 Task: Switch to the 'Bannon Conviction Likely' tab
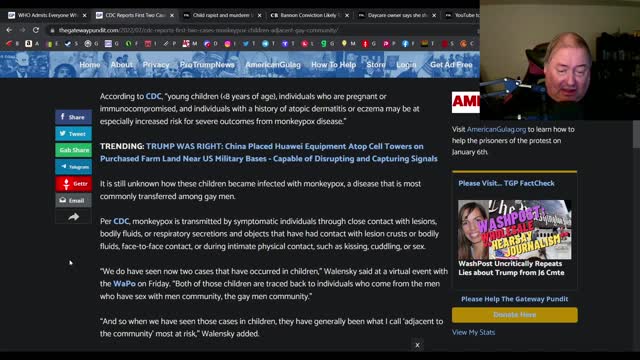click(x=305, y=15)
